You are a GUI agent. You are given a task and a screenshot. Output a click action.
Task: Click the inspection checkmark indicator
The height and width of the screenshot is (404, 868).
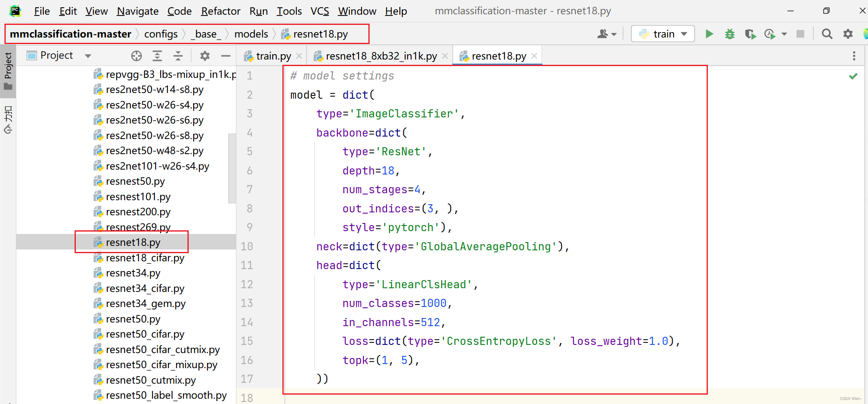(x=853, y=76)
